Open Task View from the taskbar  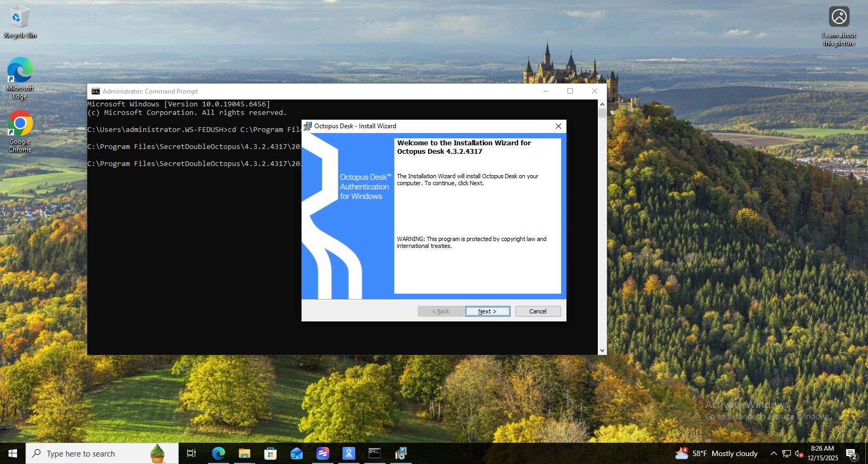pos(191,453)
